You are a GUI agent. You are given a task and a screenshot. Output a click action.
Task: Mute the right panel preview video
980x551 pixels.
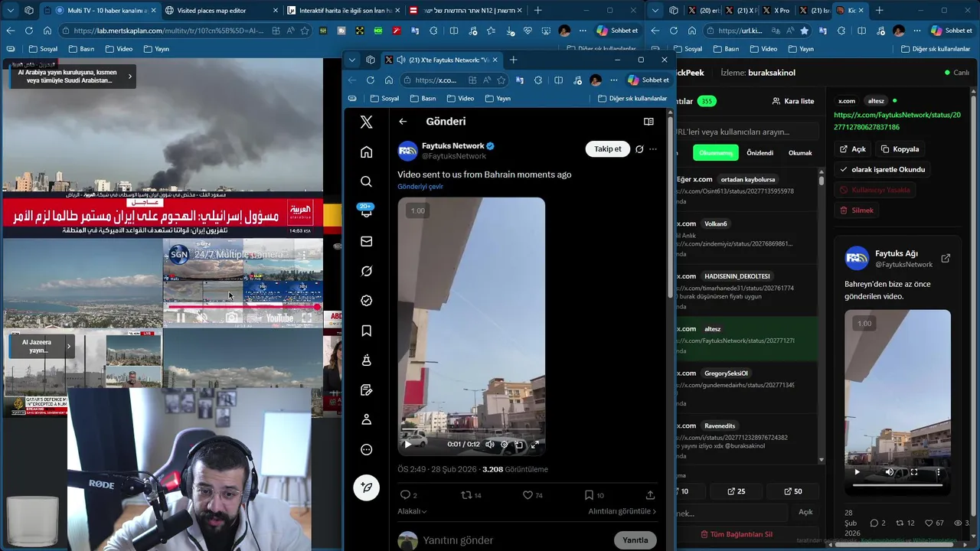(x=890, y=472)
